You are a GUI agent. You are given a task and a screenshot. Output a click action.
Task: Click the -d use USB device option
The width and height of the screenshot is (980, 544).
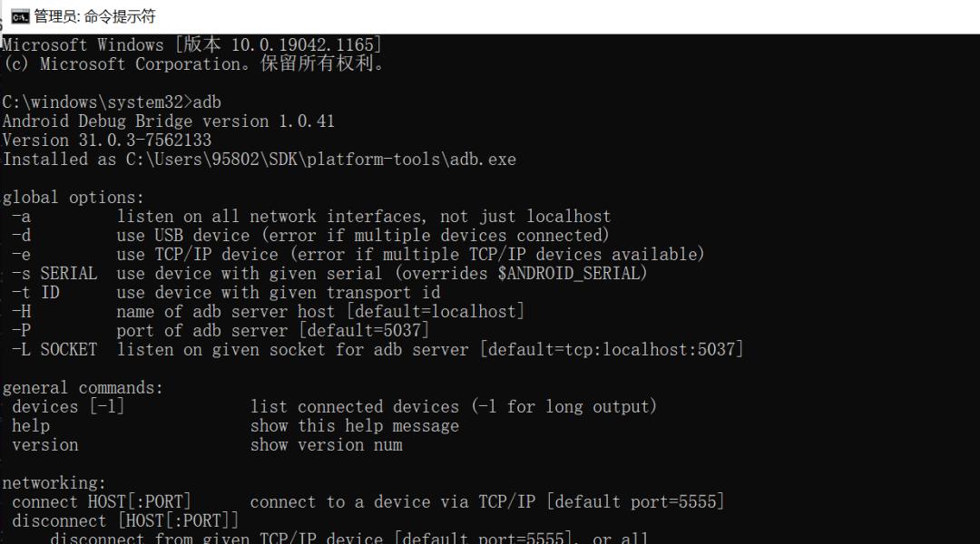click(x=309, y=235)
